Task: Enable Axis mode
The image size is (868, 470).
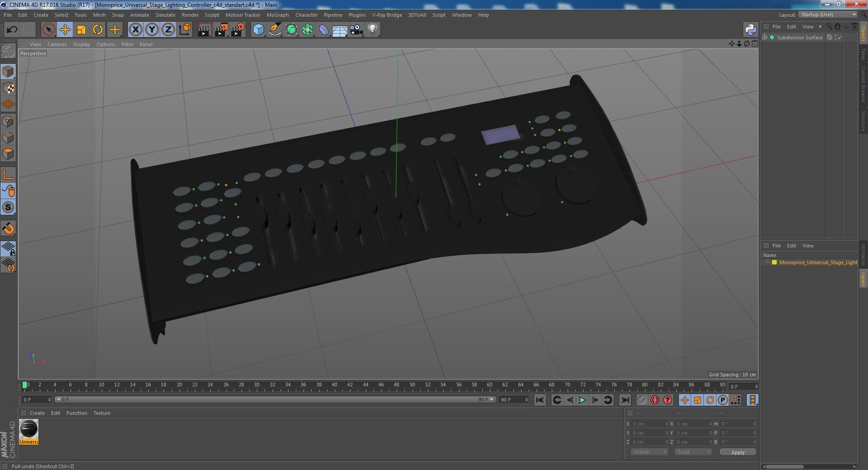Action: tap(8, 175)
